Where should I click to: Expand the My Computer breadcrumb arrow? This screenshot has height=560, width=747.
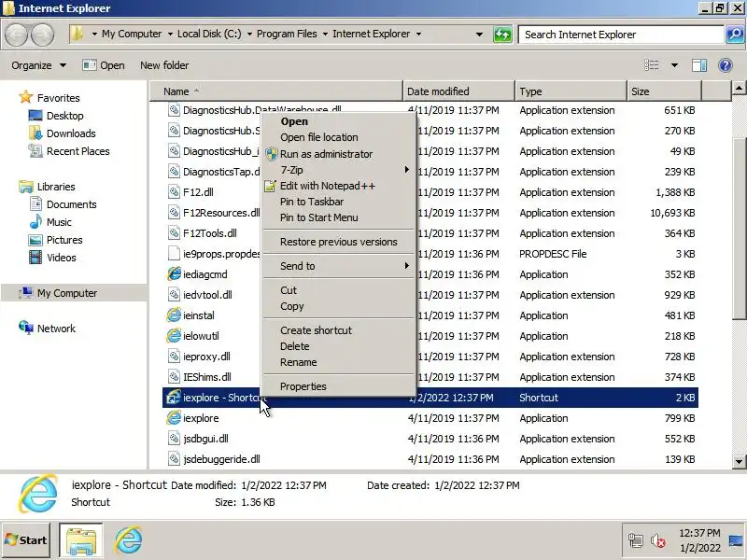(x=170, y=34)
